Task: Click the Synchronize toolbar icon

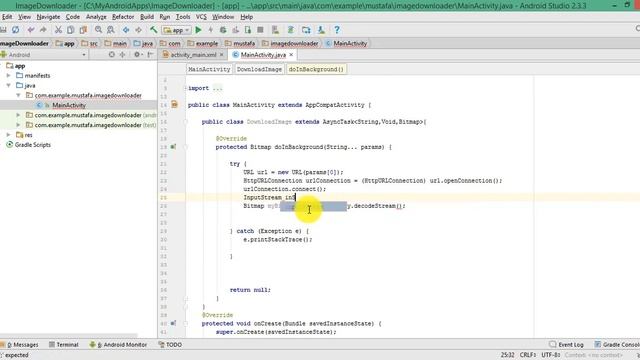Action: (x=16, y=30)
